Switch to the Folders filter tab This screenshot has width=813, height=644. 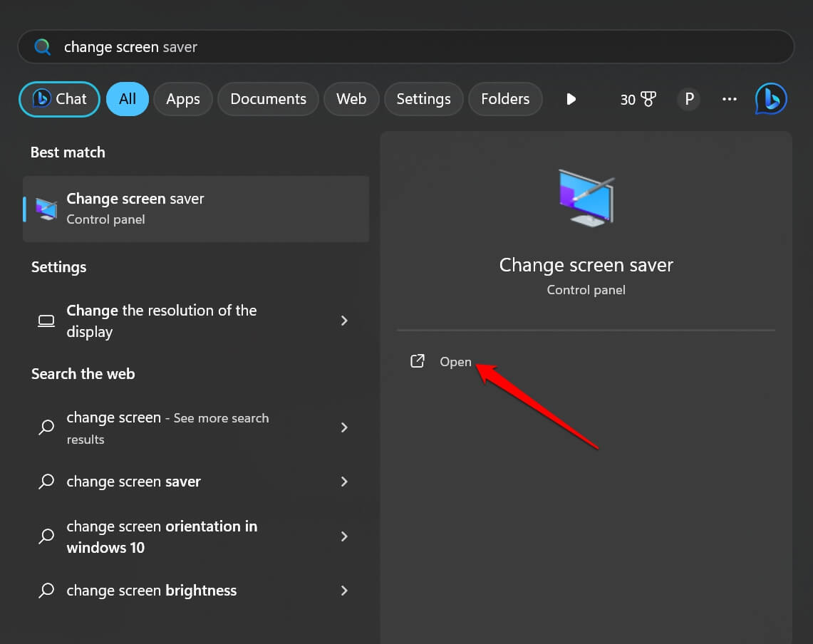tap(505, 99)
